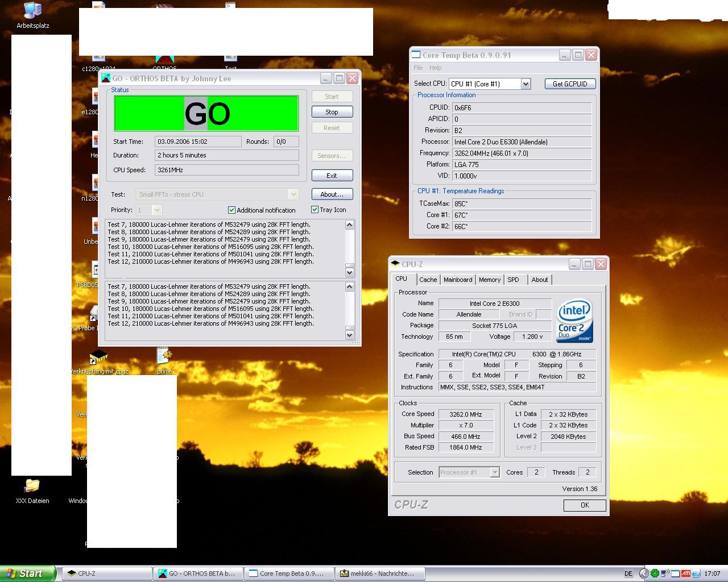The image size is (728, 582).
Task: Click the Rounds field showing 0/0
Action: coord(286,142)
